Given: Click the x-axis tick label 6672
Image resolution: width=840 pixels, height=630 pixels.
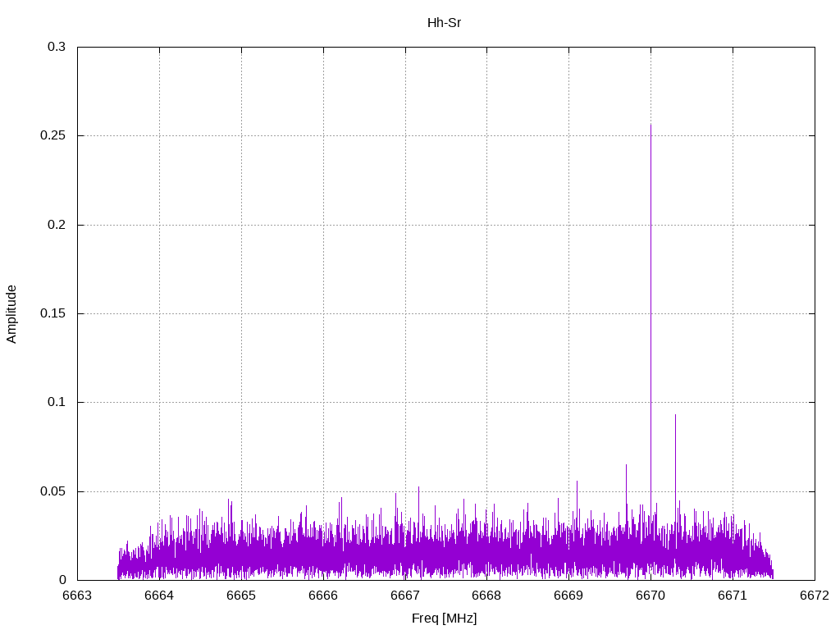Looking at the screenshot, I should tap(815, 596).
